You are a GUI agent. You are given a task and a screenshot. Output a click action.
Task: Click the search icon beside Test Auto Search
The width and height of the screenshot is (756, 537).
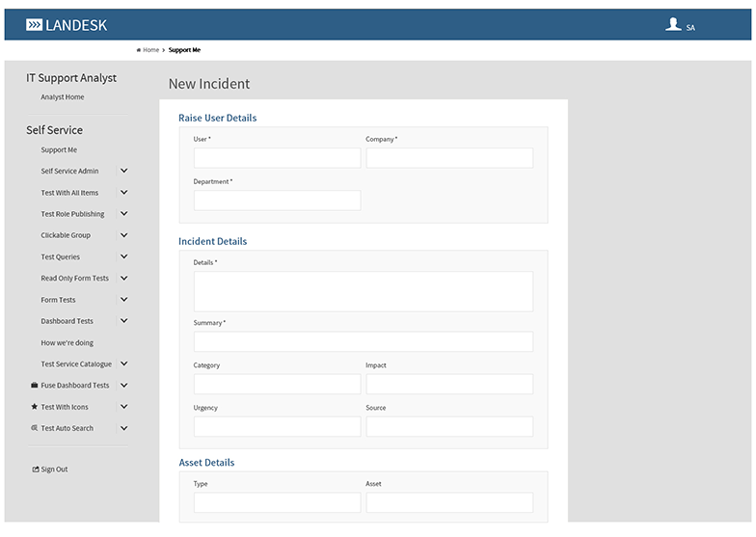click(x=35, y=428)
